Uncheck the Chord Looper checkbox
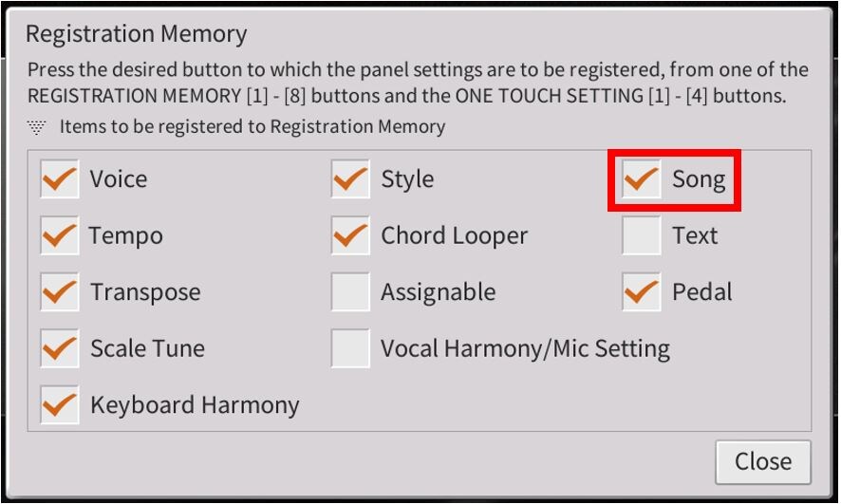This screenshot has width=841, height=504. (x=350, y=236)
